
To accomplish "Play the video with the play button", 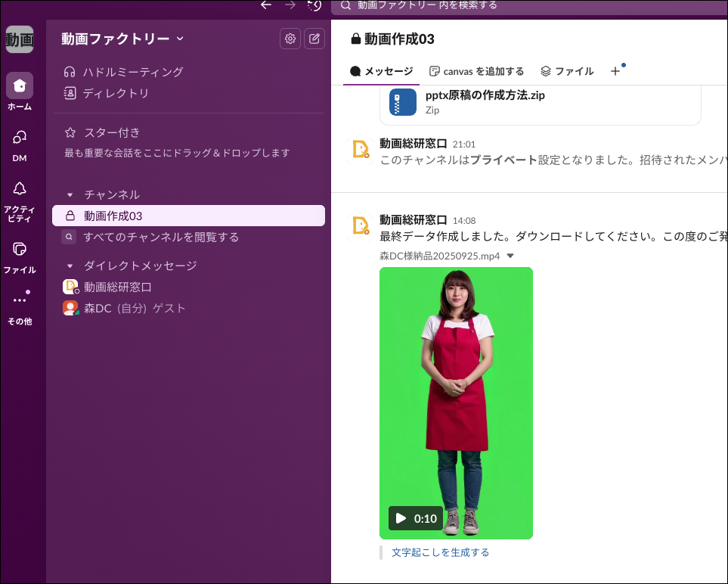I will [401, 518].
